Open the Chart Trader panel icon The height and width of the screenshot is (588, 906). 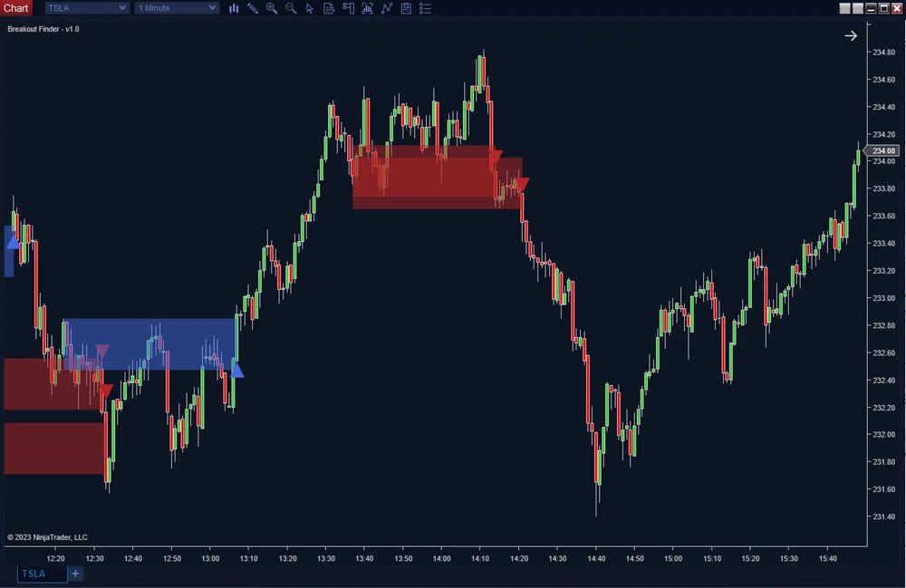pos(348,8)
